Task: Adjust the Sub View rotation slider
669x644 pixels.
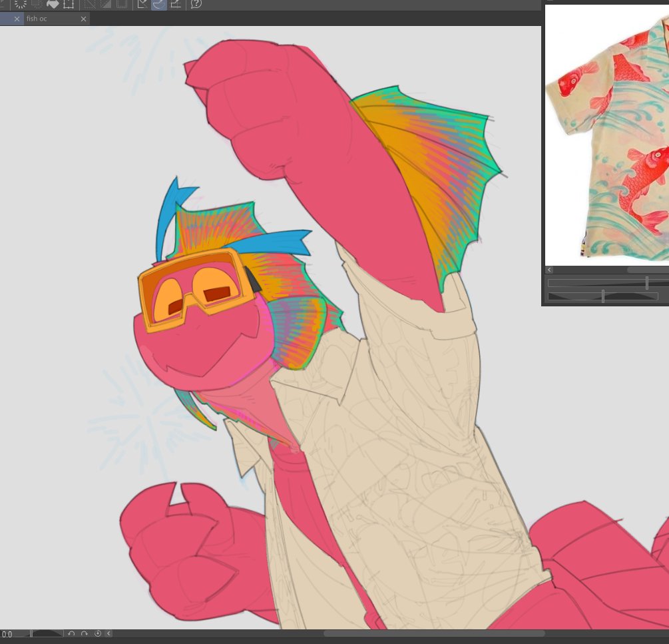Action: pos(603,296)
